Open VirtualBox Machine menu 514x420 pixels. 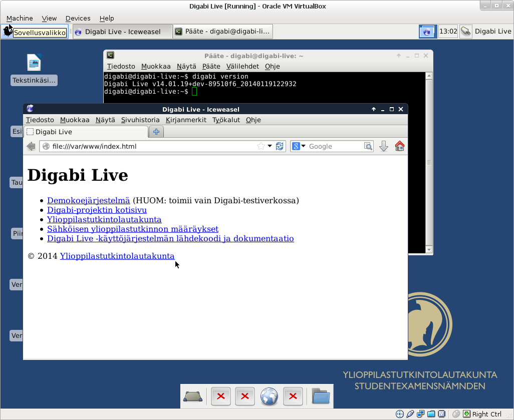pos(20,19)
